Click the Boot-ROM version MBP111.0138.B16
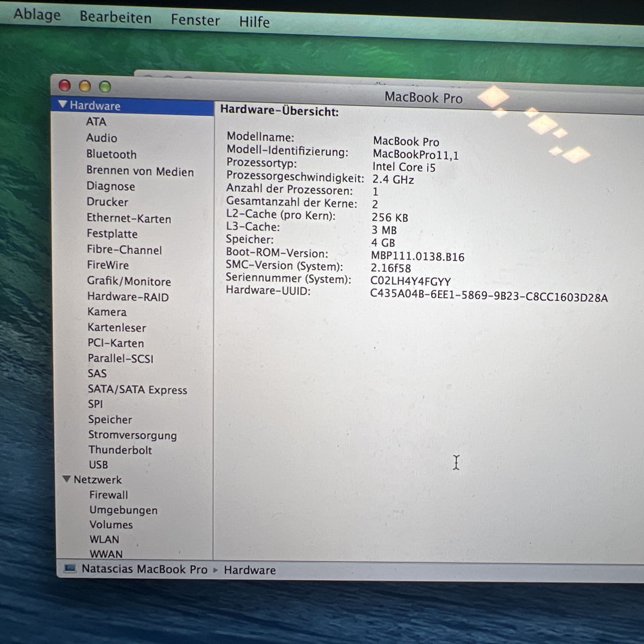This screenshot has width=644, height=644. tap(418, 257)
